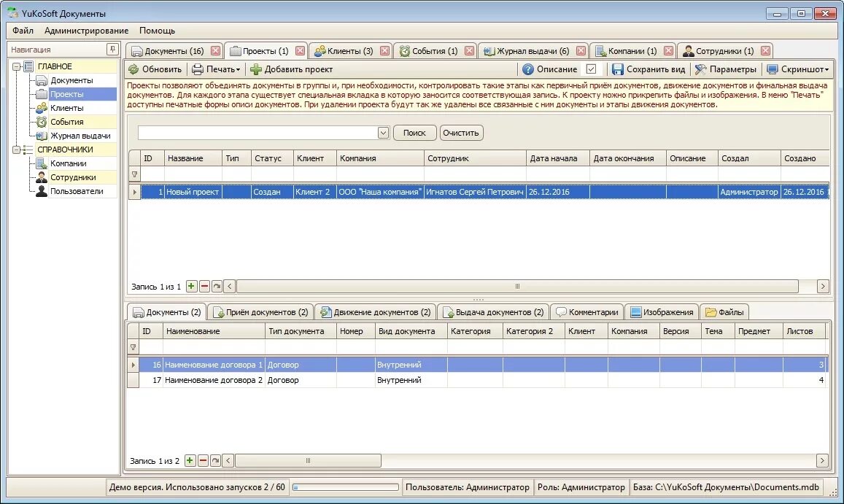844x504 pixels.
Task: Click refresh arrow icon in documents grid navigator
Action: pyautogui.click(x=215, y=460)
